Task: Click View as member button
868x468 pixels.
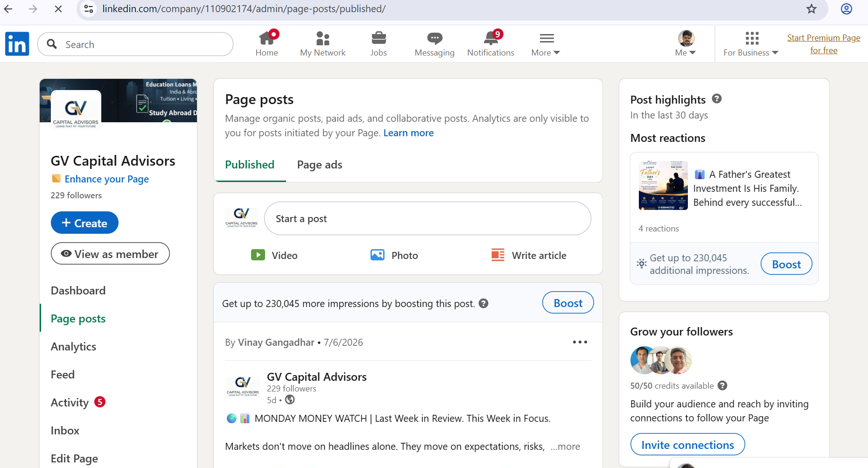Action: [x=110, y=254]
